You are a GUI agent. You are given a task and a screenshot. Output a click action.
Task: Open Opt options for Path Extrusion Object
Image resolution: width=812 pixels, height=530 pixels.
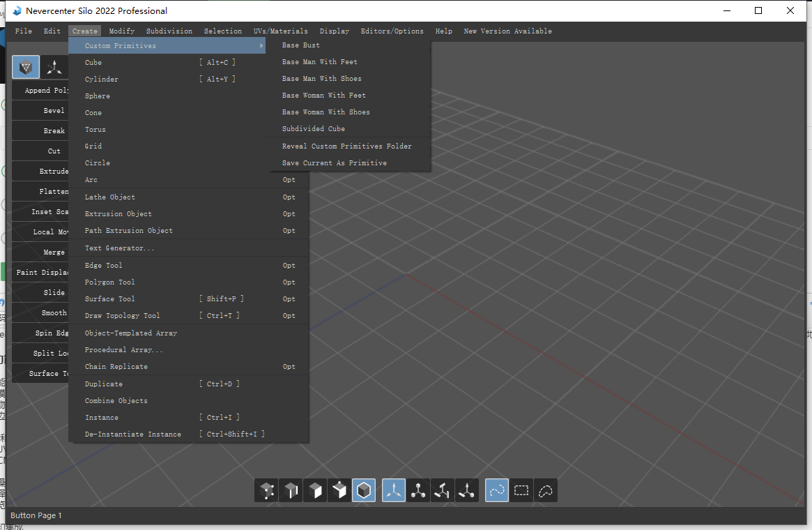pyautogui.click(x=289, y=231)
